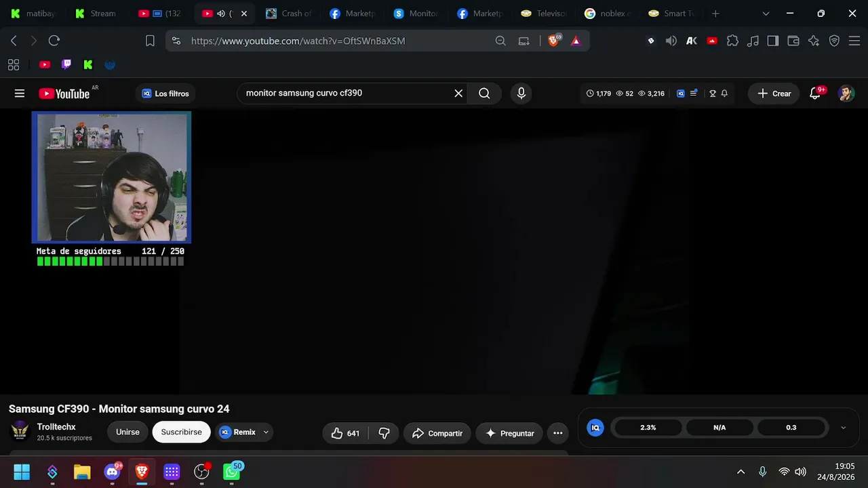Open Brave Wallet icon
The image size is (868, 488).
click(x=793, y=41)
